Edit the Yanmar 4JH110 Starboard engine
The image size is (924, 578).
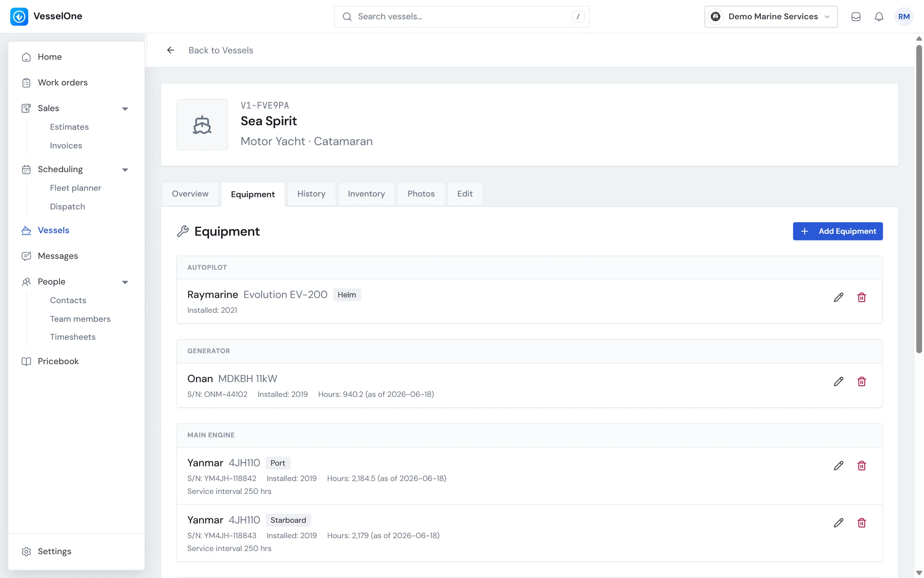pos(838,523)
